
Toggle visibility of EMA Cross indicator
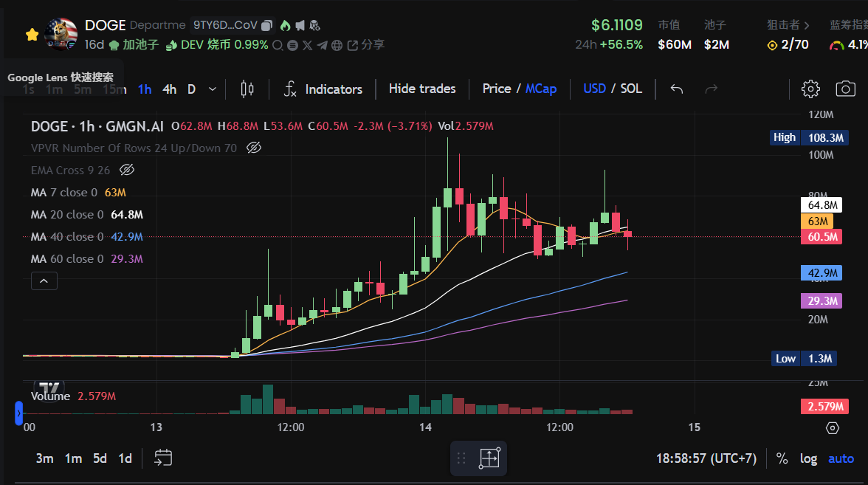127,170
